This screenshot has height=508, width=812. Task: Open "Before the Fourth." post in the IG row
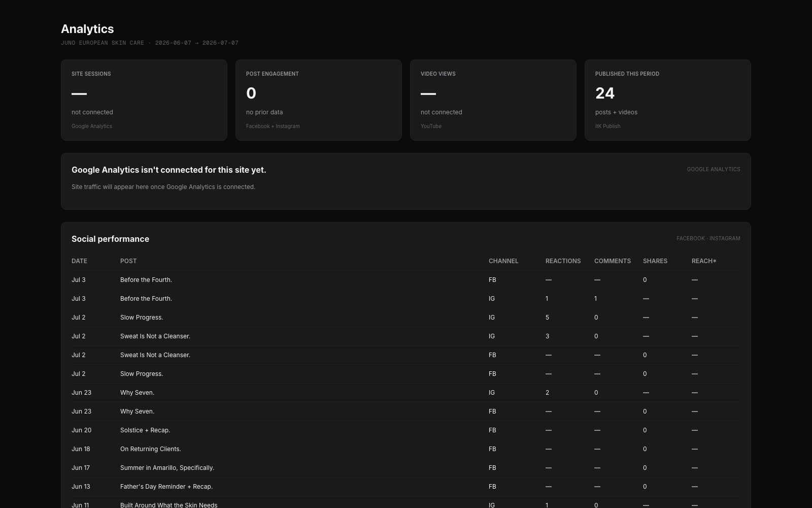146,299
